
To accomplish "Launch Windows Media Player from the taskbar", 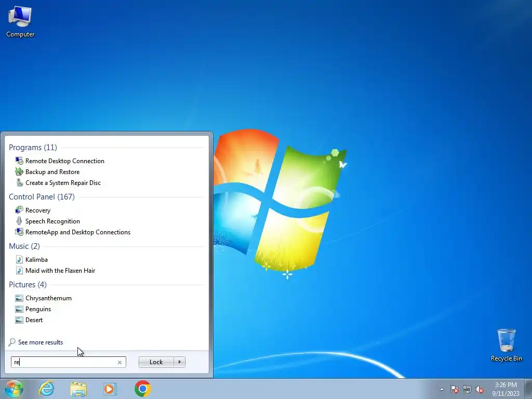I will (x=110, y=389).
